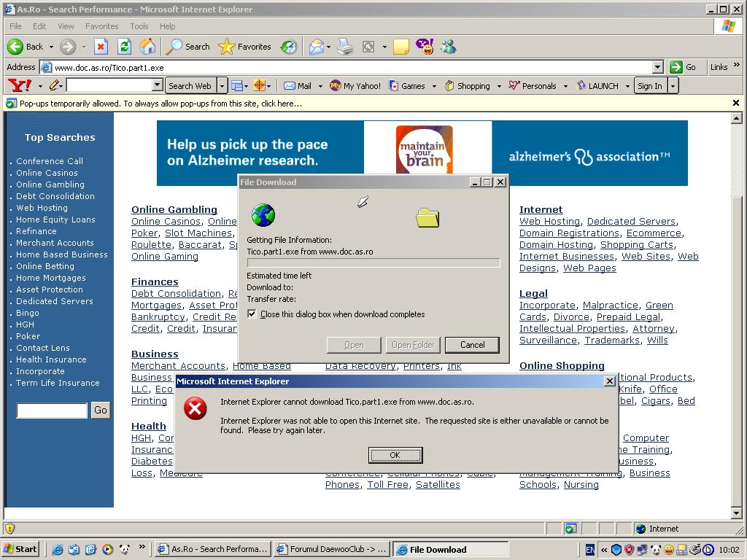The width and height of the screenshot is (747, 560).
Task: Click the green Back arrow icon
Action: point(15,46)
